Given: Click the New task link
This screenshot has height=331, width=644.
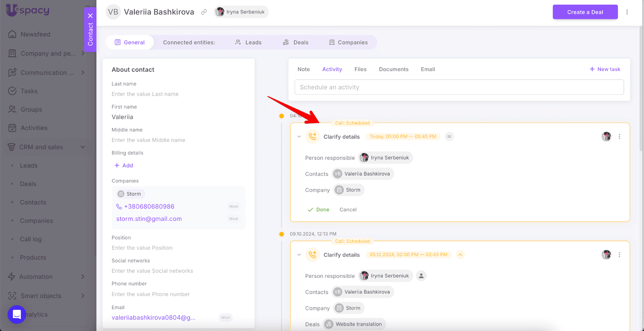Looking at the screenshot, I should click(x=605, y=69).
